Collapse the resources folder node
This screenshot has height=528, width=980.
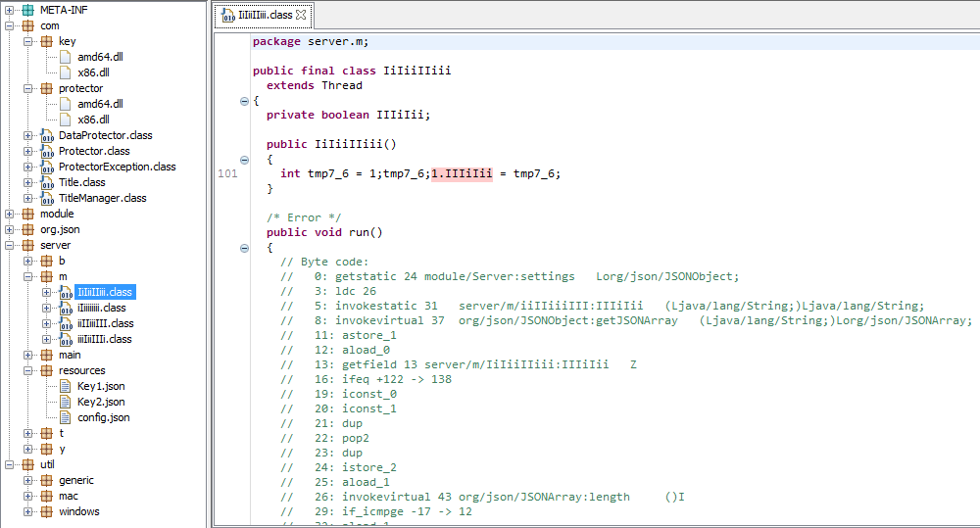click(x=28, y=370)
